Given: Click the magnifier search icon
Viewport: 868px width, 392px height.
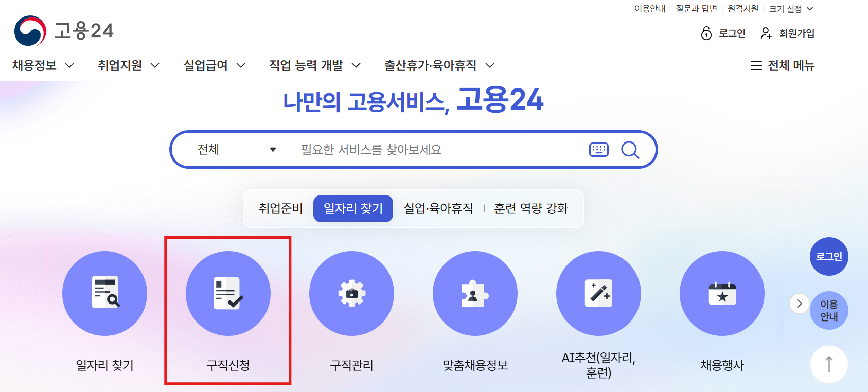Looking at the screenshot, I should pyautogui.click(x=630, y=150).
